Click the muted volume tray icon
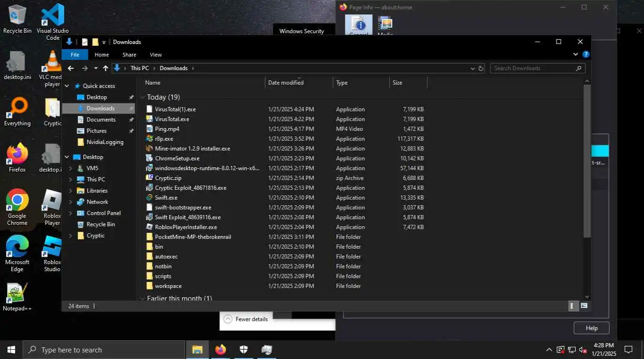Viewport: 644px width, 359px height. (x=583, y=350)
